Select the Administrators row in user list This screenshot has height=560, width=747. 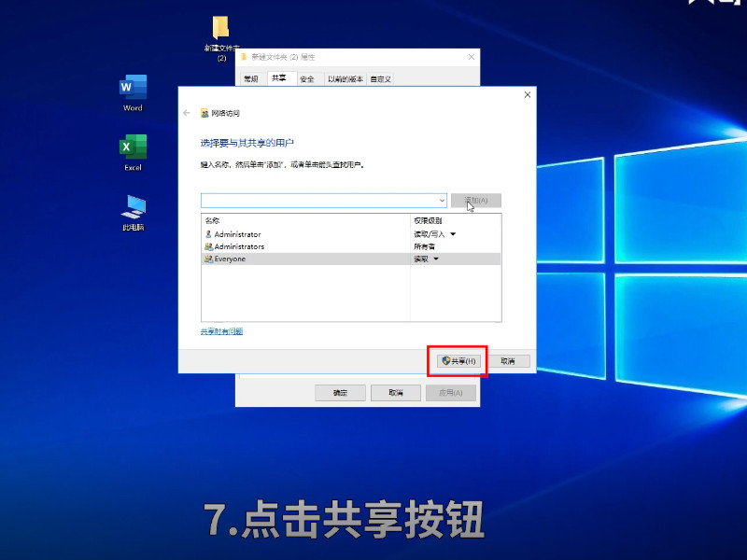point(351,246)
